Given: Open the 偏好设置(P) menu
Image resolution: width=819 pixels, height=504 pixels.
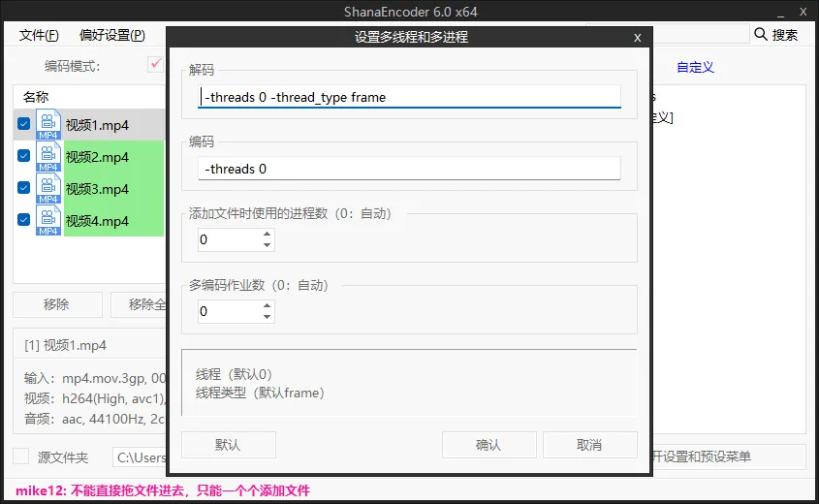Looking at the screenshot, I should [112, 35].
